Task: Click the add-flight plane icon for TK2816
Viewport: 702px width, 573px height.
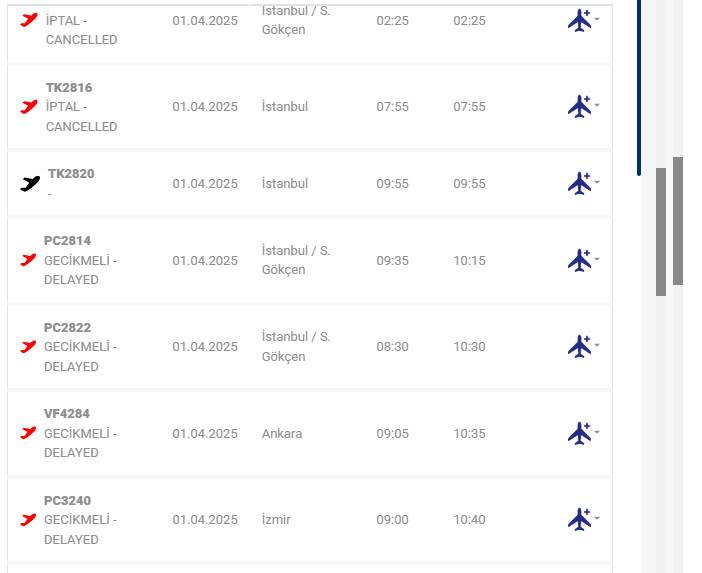Action: point(579,106)
